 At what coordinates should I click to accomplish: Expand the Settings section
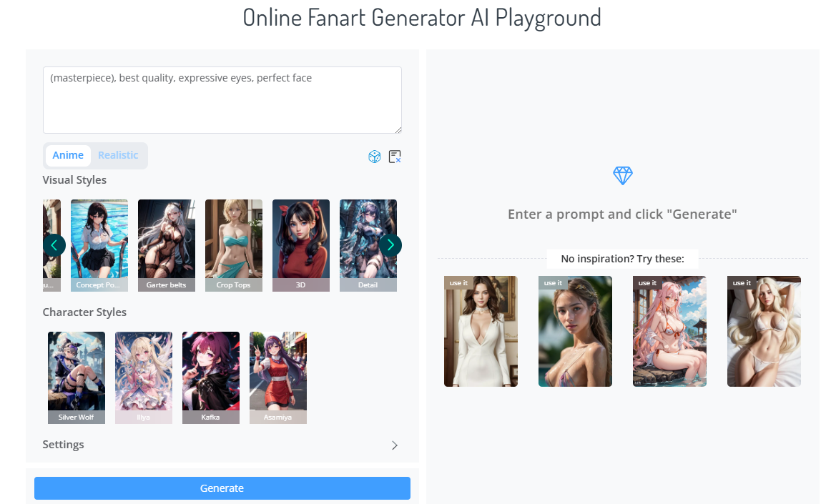tap(394, 445)
